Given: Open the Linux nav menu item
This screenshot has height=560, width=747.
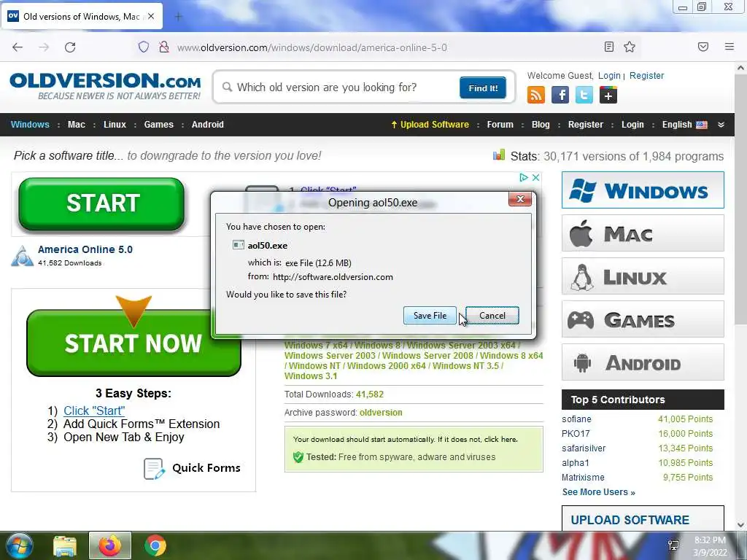Looking at the screenshot, I should point(115,125).
